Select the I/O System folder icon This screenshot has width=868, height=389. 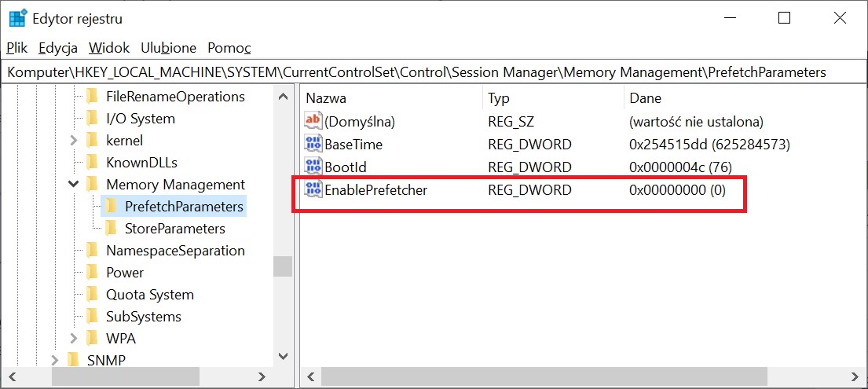[x=93, y=119]
